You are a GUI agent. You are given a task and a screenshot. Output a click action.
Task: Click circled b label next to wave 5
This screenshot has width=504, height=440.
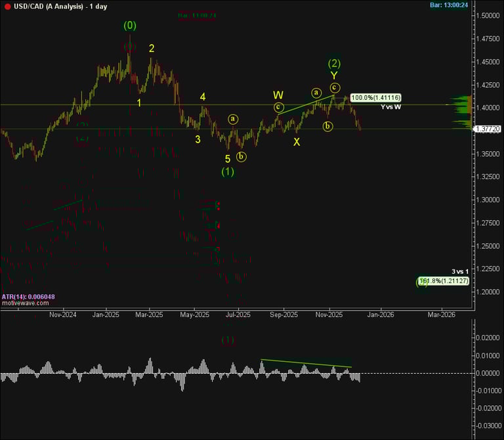[x=241, y=157]
